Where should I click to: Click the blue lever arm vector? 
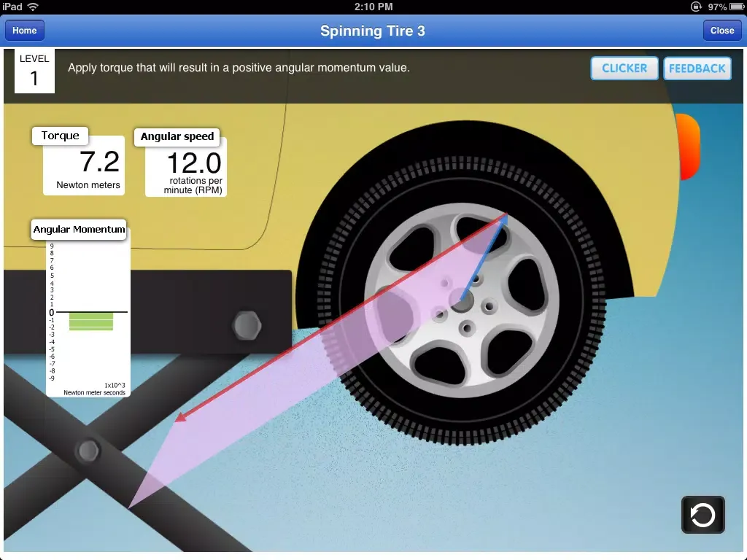484,259
